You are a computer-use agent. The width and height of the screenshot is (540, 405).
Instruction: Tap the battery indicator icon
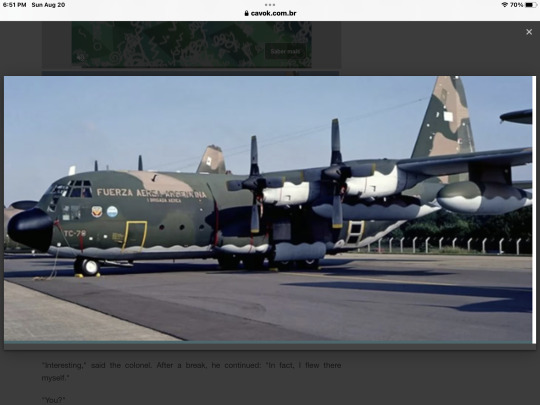click(x=531, y=4)
